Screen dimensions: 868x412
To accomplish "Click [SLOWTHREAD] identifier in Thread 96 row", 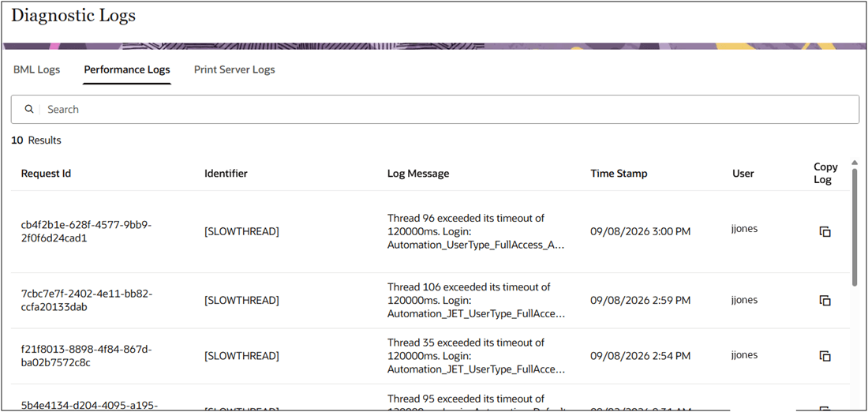I will click(x=242, y=232).
